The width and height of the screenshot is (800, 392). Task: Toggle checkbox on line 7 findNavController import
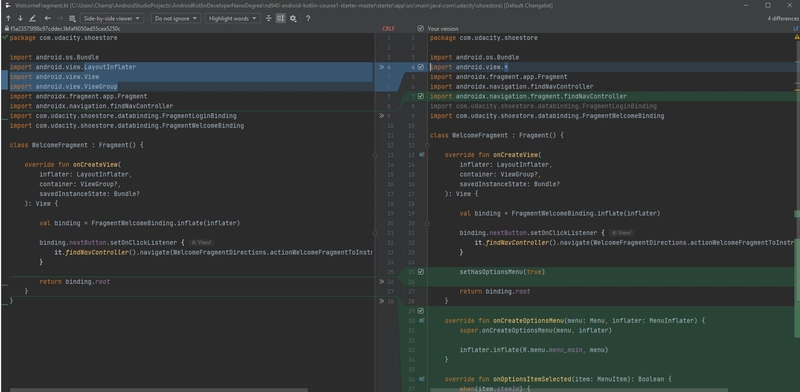click(x=421, y=96)
